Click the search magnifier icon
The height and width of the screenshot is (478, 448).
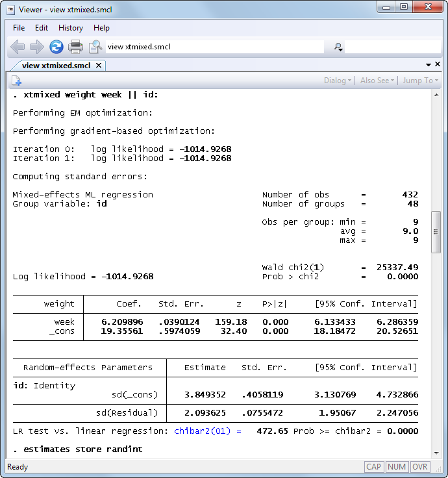pos(338,47)
